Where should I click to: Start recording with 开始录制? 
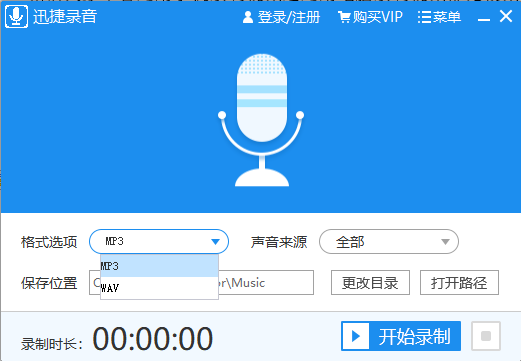(x=401, y=336)
